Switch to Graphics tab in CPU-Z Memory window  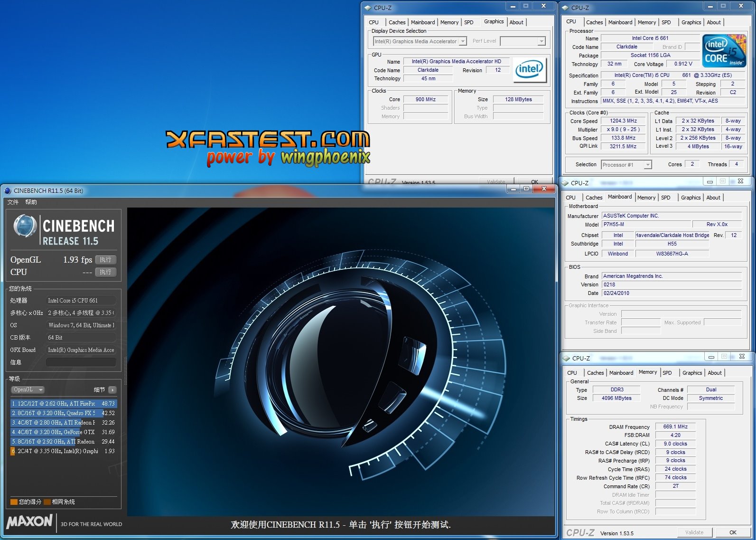692,373
